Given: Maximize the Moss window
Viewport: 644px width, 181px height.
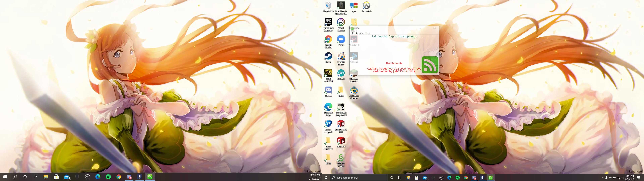Looking at the screenshot, I should click(427, 29).
